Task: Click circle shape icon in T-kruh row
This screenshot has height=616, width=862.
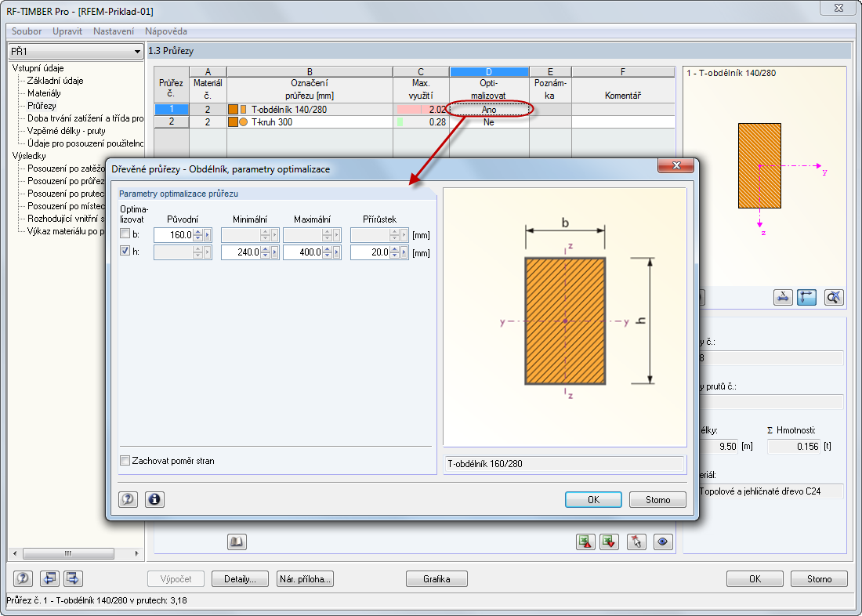Action: click(x=244, y=122)
